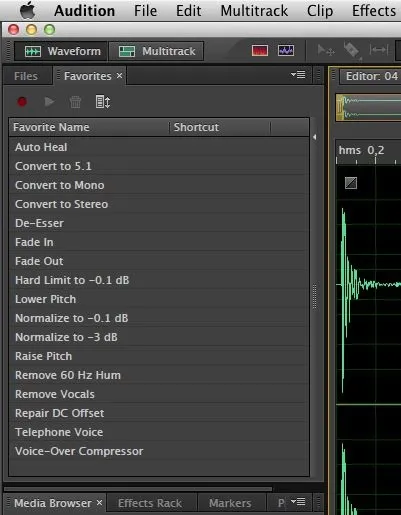Viewport: 401px width, 515px height.
Task: Select the Favorites tab
Action: pos(88,76)
